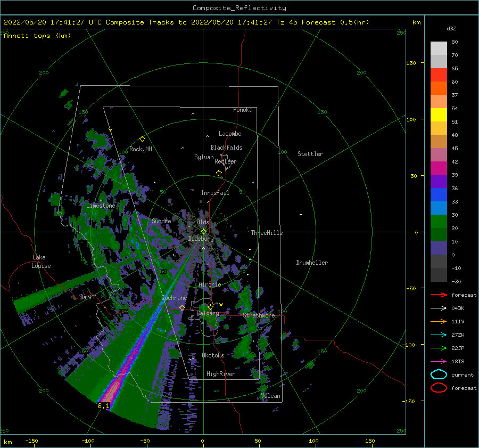Viewport: 479px width, 448px height.
Task: Click the Sylvan label on map
Action: point(204,157)
